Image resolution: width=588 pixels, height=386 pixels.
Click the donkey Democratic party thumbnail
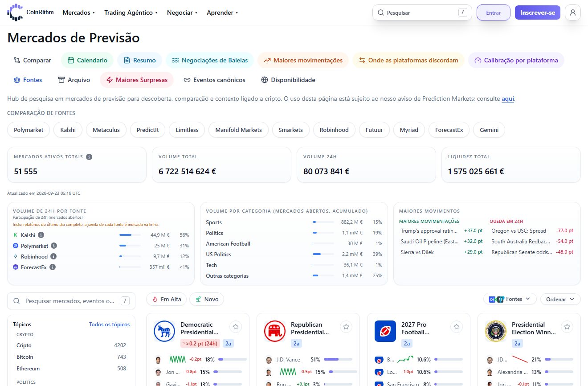tap(164, 331)
